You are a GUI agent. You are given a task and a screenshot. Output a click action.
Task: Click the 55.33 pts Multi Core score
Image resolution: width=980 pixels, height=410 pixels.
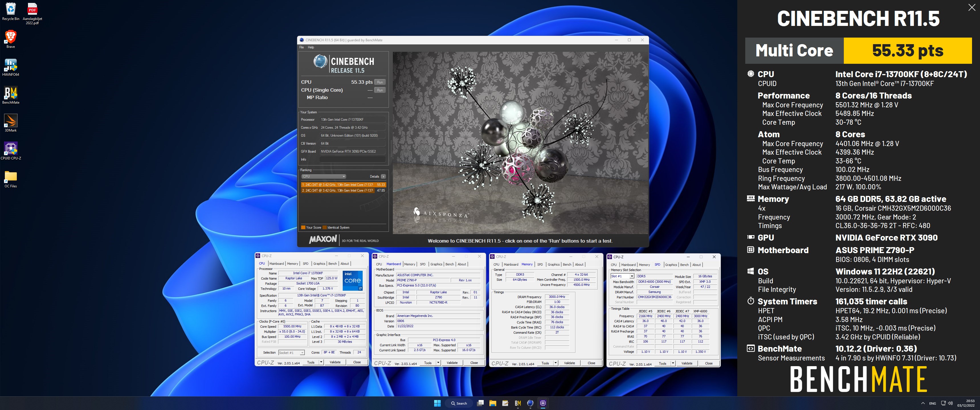(x=907, y=51)
